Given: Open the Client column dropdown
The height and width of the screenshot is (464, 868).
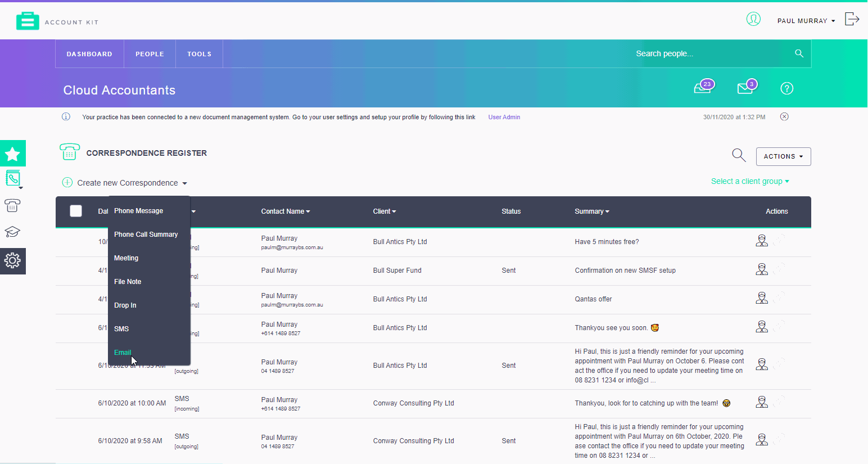Looking at the screenshot, I should click(385, 211).
